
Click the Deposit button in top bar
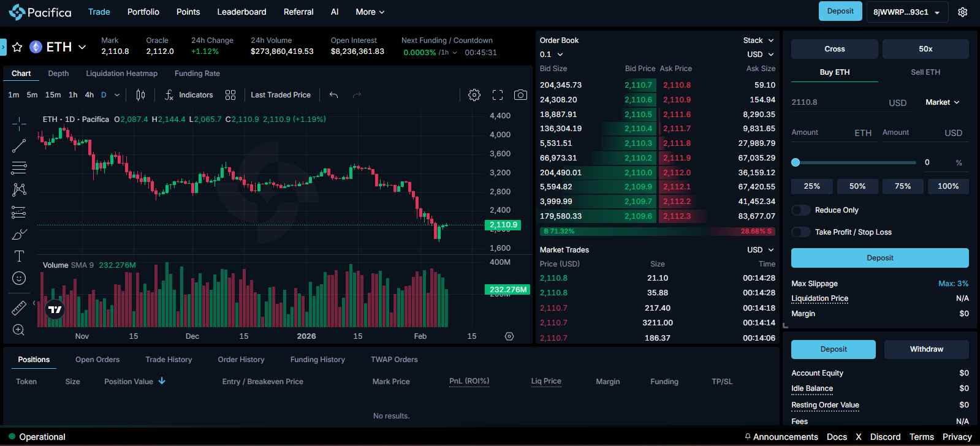840,11
